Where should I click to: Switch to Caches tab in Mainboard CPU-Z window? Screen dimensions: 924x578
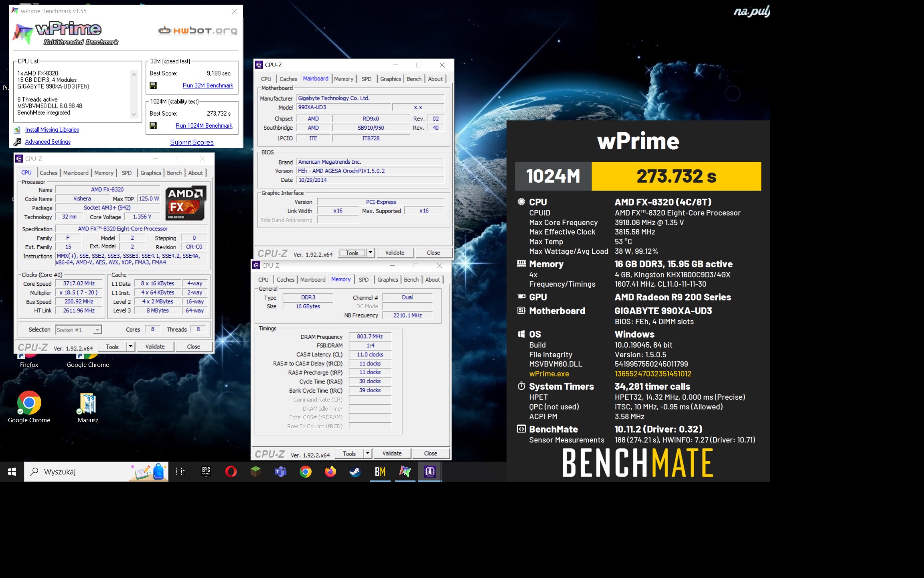(288, 79)
